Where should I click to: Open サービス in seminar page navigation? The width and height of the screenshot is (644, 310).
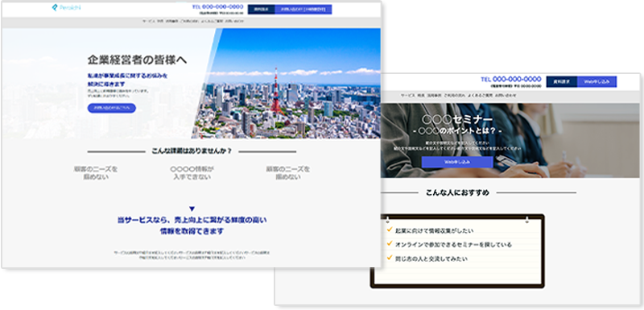click(408, 95)
